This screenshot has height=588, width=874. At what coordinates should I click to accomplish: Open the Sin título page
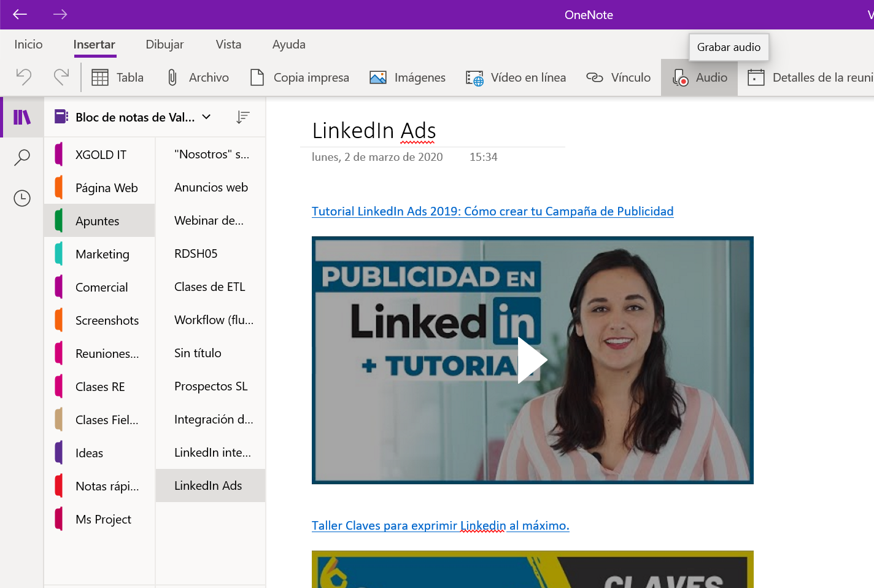[x=211, y=353]
